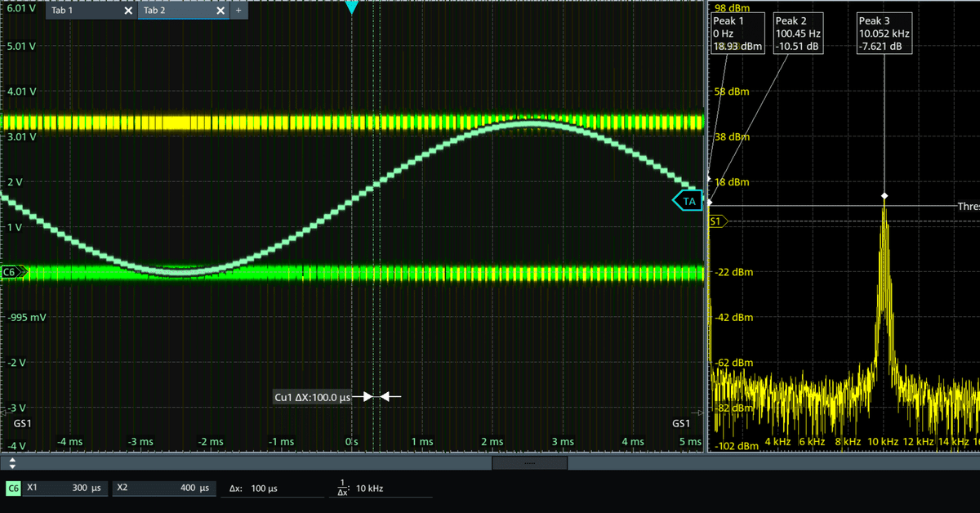Screen dimensions: 980x513
Task: Edit the X1 cursor position field
Action: point(66,488)
